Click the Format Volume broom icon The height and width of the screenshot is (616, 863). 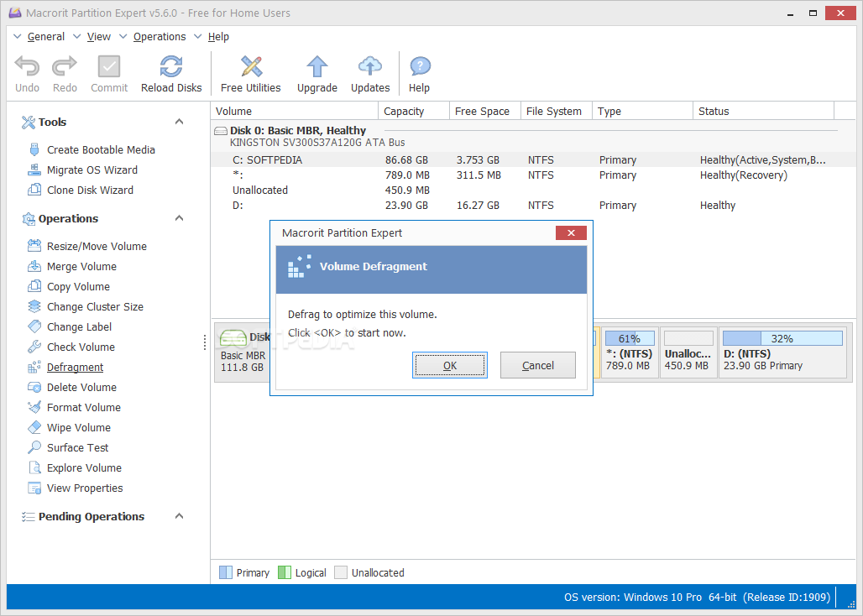point(34,407)
